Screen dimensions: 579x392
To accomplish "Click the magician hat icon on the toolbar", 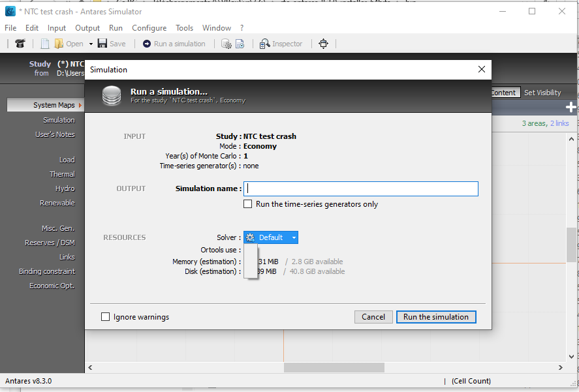I will pyautogui.click(x=19, y=43).
